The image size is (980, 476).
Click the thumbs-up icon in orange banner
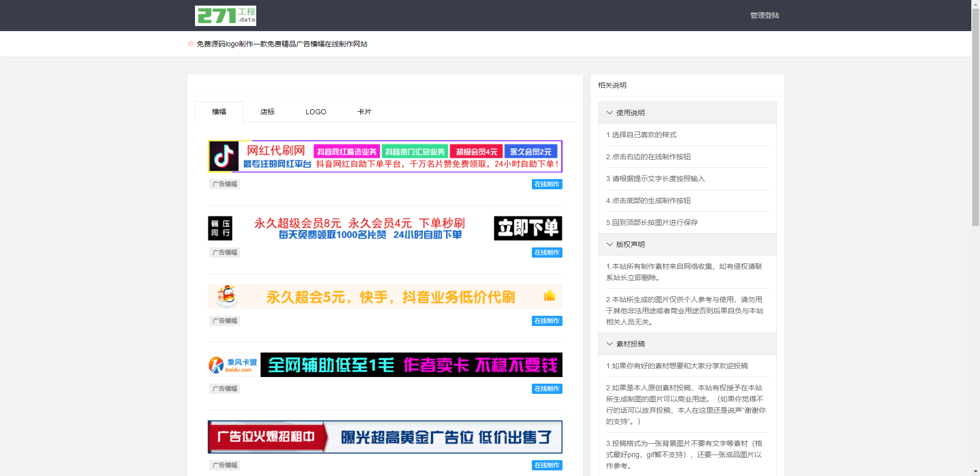[x=550, y=295]
